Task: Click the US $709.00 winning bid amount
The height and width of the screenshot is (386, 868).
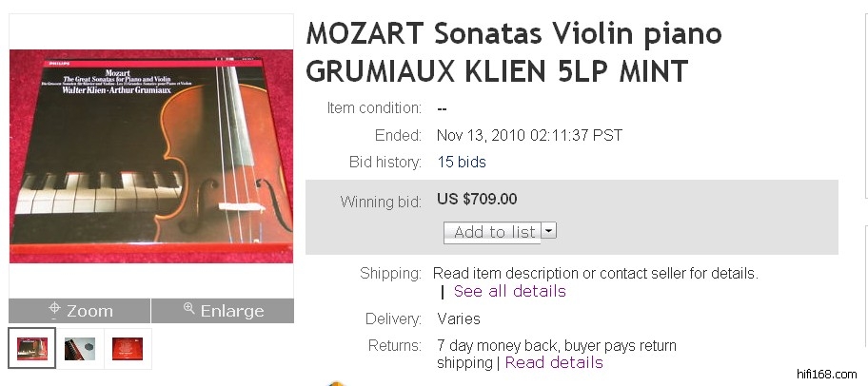Action: [477, 200]
